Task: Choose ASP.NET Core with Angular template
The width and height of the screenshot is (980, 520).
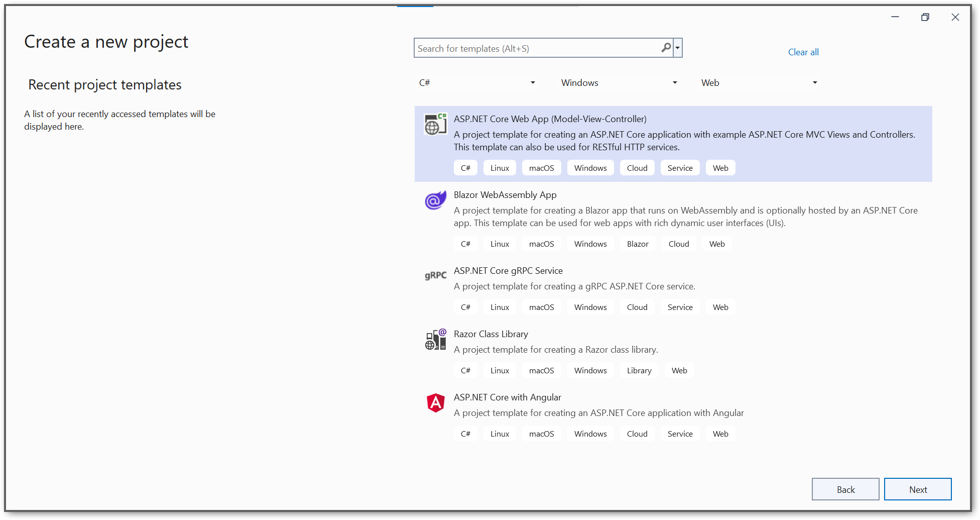Action: pos(507,397)
